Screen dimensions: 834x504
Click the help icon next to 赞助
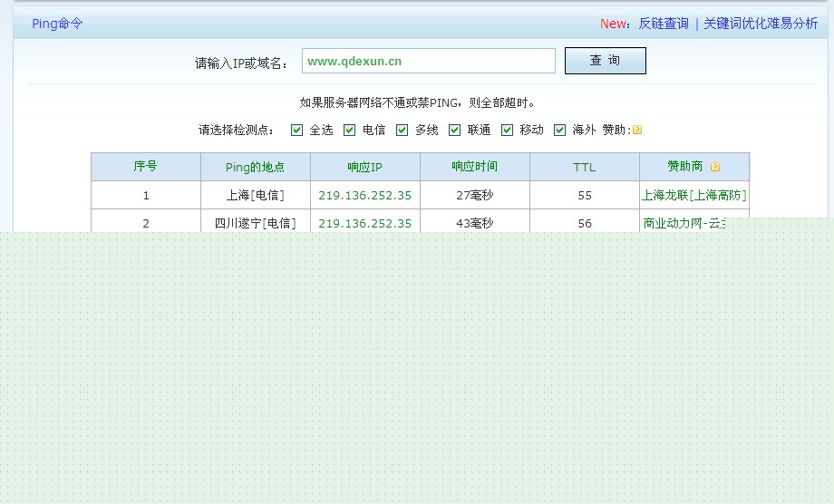pos(637,130)
